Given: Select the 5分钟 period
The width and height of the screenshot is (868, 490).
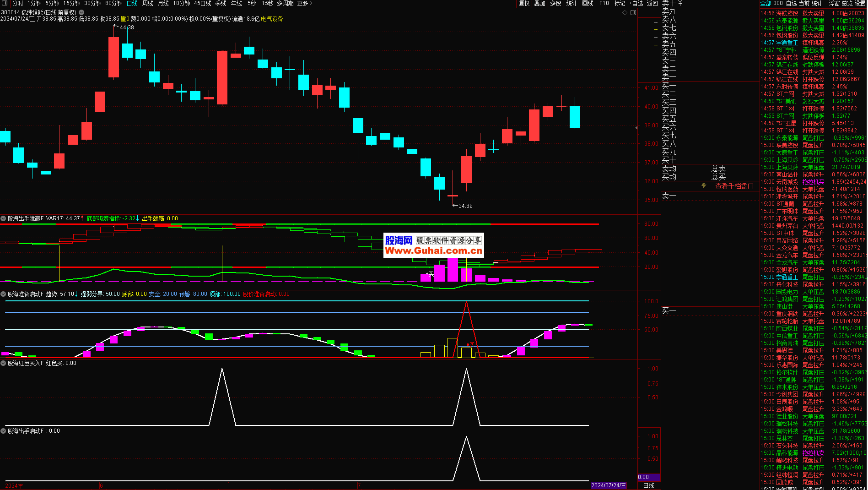Looking at the screenshot, I should 52,3.
